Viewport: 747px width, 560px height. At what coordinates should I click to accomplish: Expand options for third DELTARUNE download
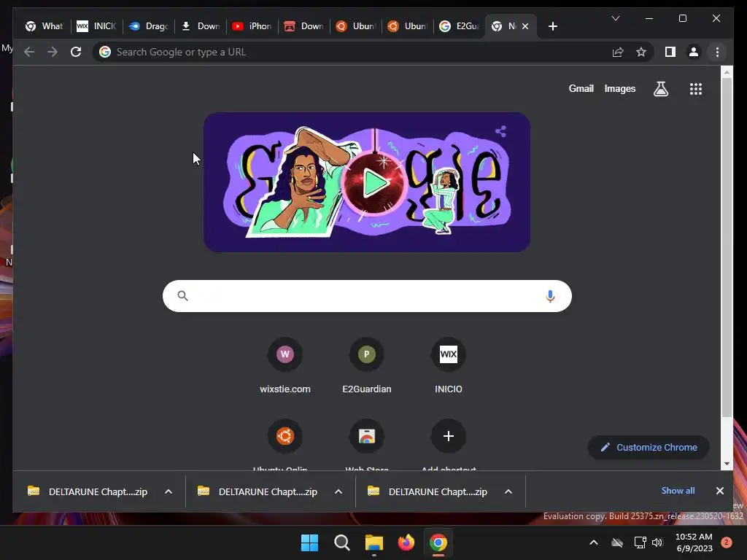(x=508, y=491)
